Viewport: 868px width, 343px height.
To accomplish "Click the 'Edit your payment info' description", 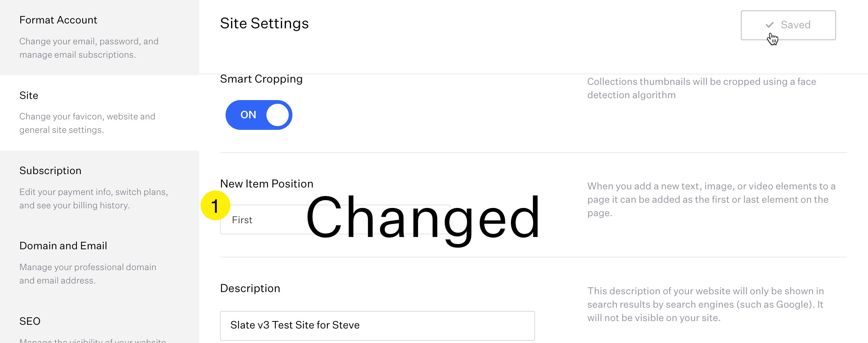I will [x=94, y=199].
